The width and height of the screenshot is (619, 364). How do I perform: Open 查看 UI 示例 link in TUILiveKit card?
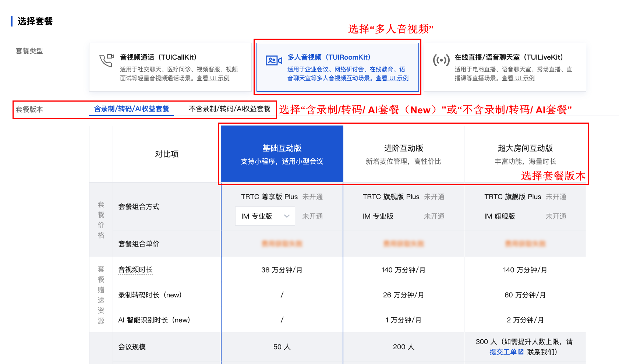pos(518,78)
